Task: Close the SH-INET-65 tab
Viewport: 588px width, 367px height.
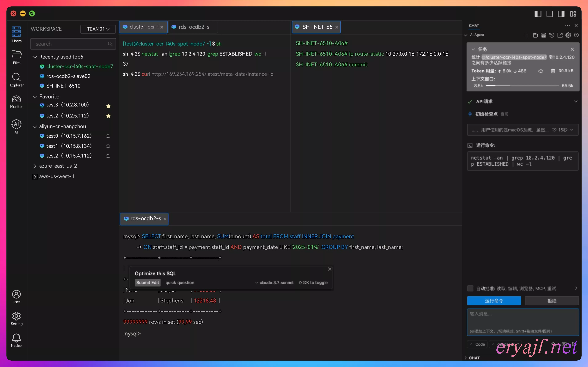Action: 337,27
